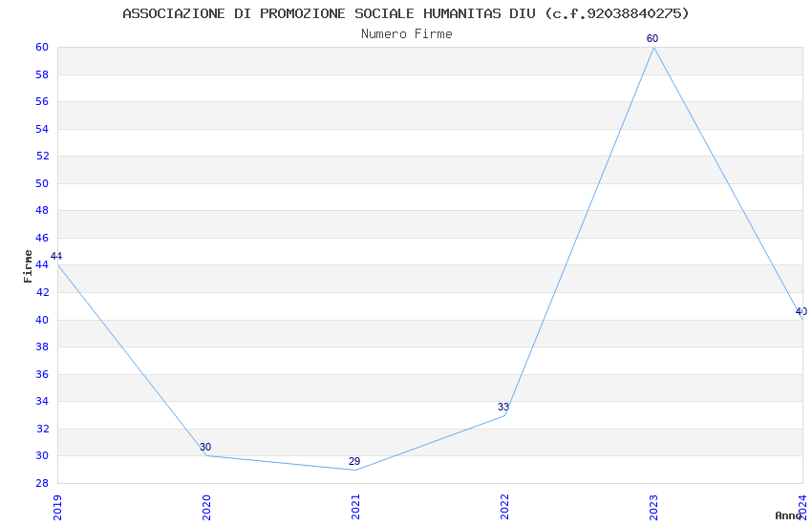This screenshot has width=812, height=525.
Task: Click the x-axis title Anno
Action: tap(788, 515)
